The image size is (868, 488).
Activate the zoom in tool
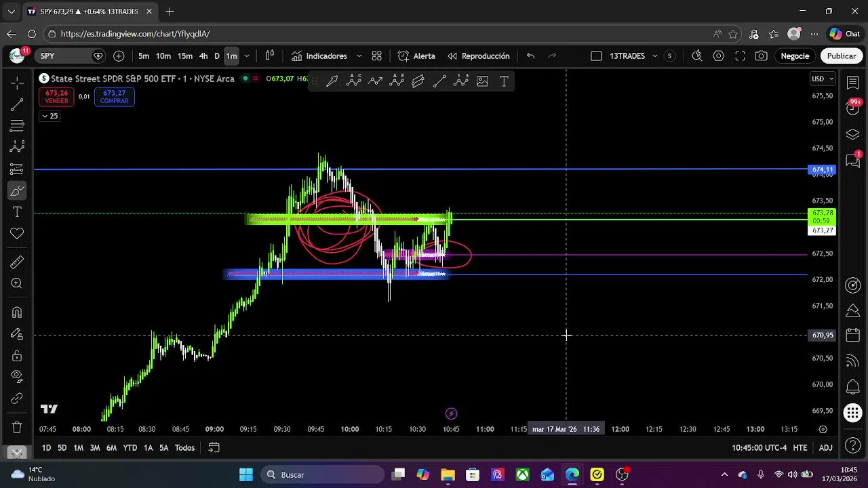17,284
